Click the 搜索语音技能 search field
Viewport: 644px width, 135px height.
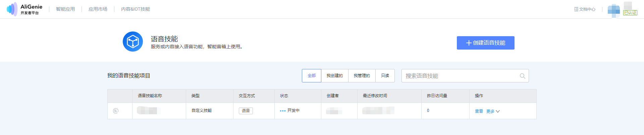point(465,76)
